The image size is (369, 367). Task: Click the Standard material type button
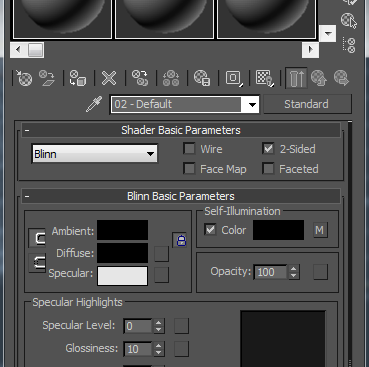[307, 104]
